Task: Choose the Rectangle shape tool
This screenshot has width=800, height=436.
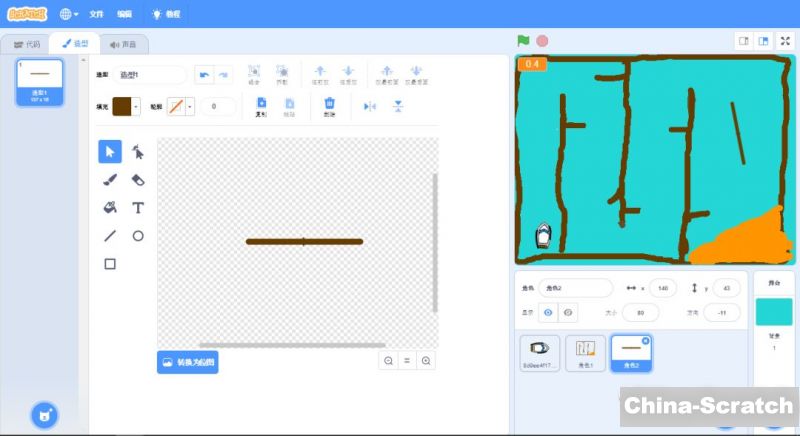Action: click(x=110, y=264)
